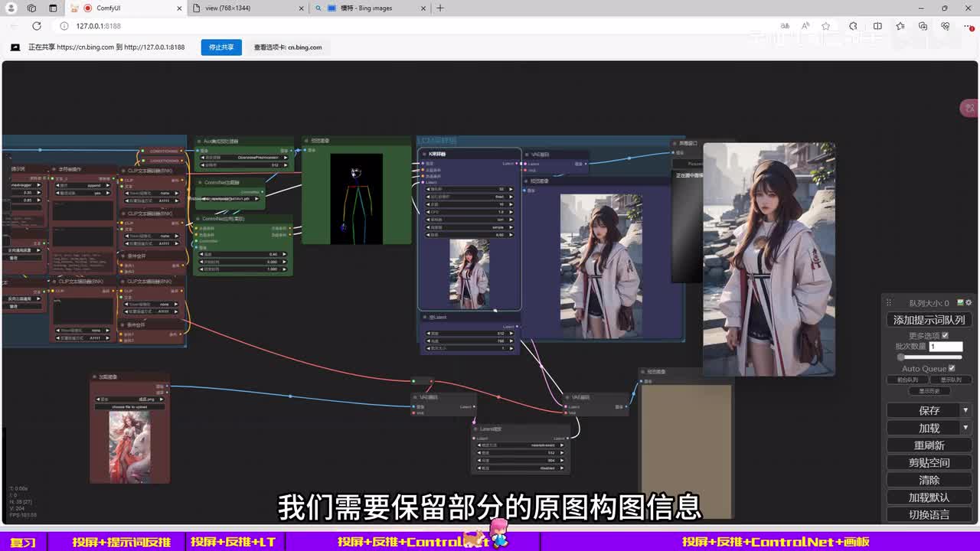Open the favorites list icon
Image resolution: width=980 pixels, height=551 pixels.
click(900, 26)
